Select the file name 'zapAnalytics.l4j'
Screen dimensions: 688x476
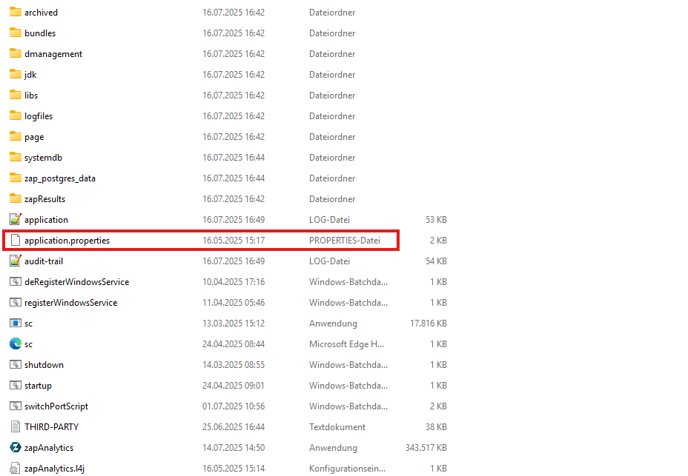(54, 469)
